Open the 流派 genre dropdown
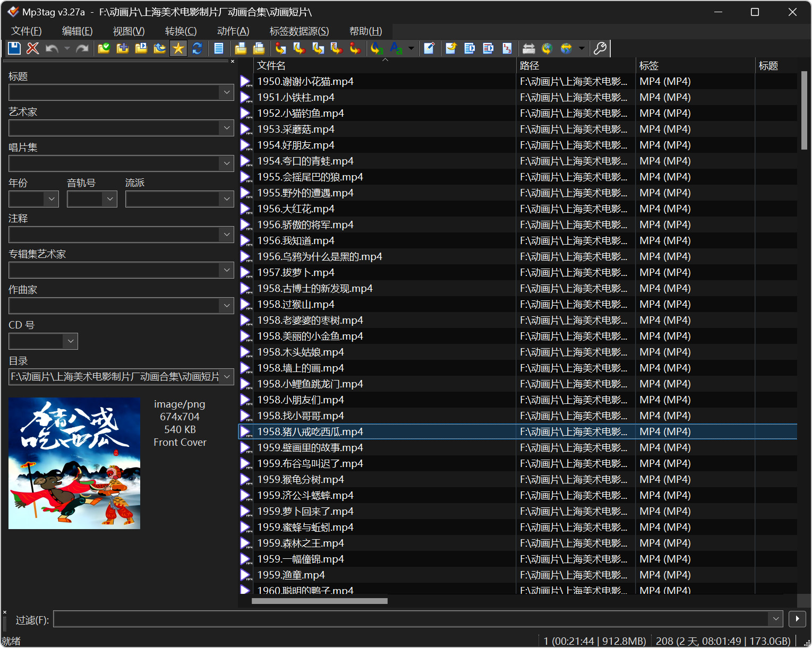 point(227,199)
